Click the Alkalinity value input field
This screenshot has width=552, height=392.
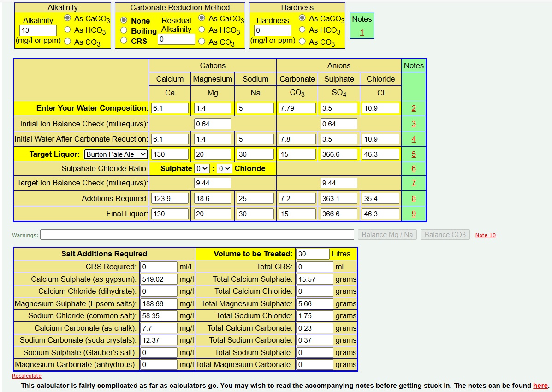coord(38,30)
